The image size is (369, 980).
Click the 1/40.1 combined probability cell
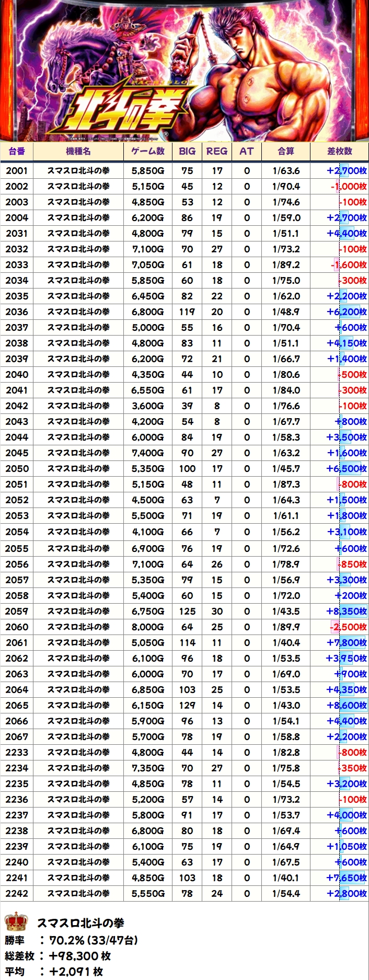pyautogui.click(x=286, y=878)
